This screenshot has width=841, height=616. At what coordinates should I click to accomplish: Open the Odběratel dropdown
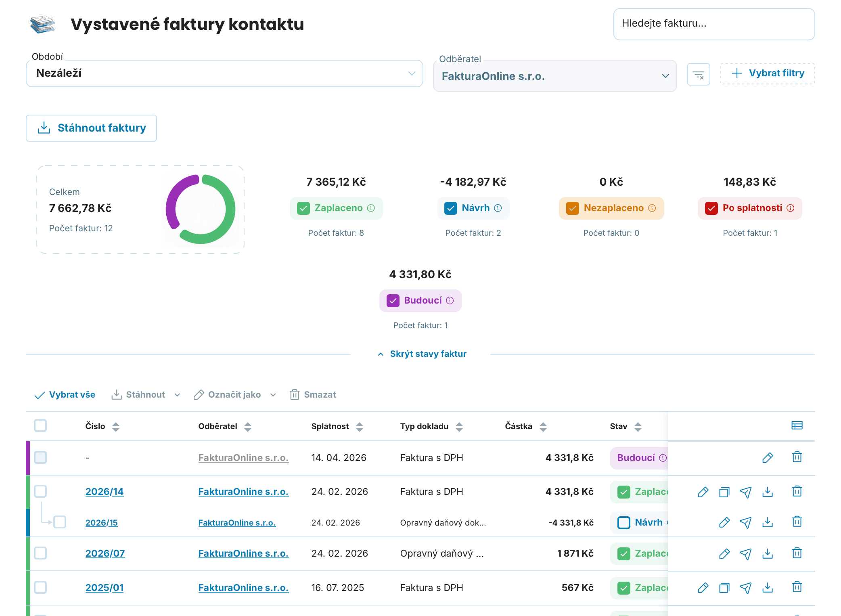tap(554, 76)
